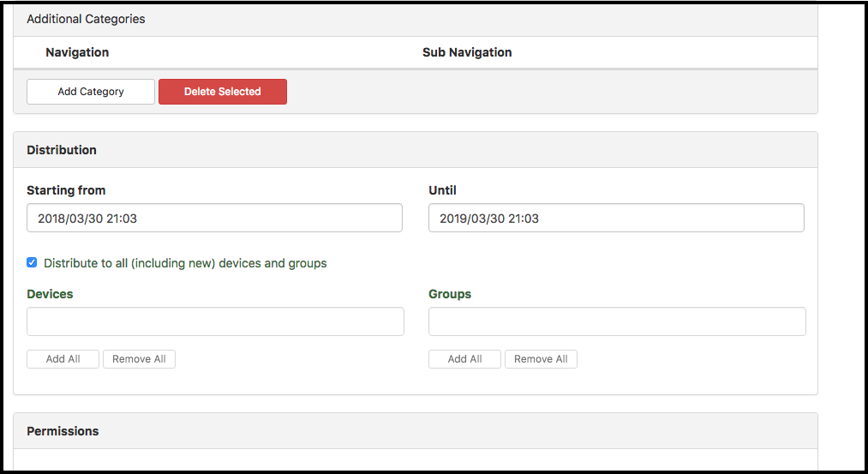The image size is (868, 474).
Task: Remove All under the Devices field
Action: pyautogui.click(x=139, y=359)
